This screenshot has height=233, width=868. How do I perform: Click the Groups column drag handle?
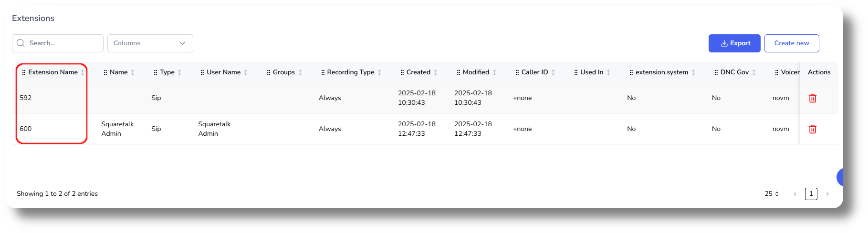tap(269, 72)
